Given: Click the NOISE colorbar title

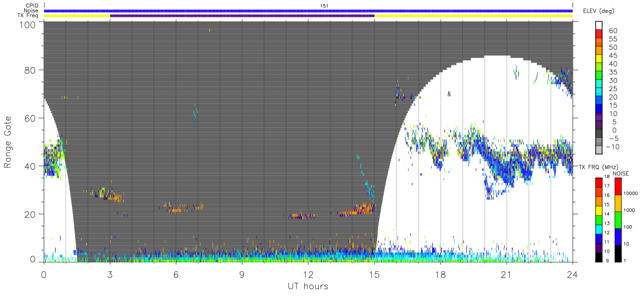Looking at the screenshot, I should [620, 173].
